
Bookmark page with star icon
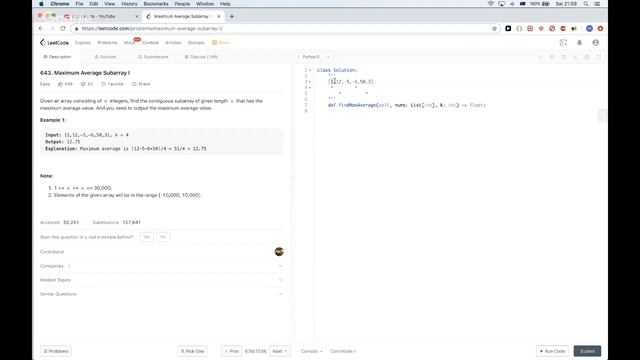click(494, 29)
